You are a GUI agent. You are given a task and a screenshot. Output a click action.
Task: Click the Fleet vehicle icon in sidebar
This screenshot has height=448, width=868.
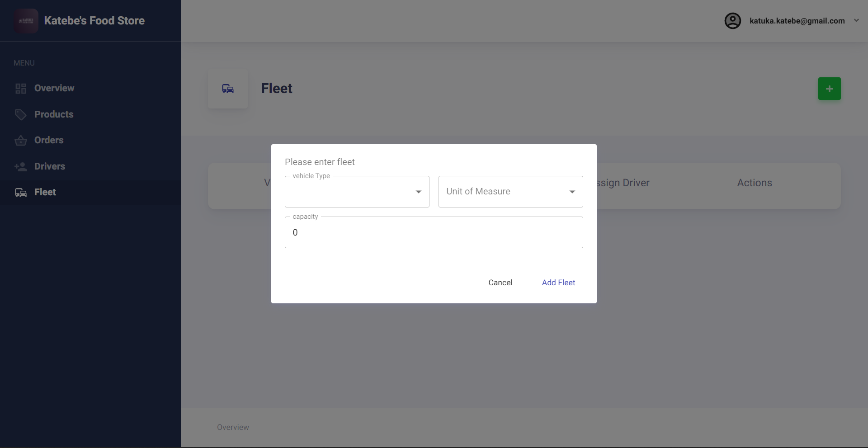tap(21, 193)
